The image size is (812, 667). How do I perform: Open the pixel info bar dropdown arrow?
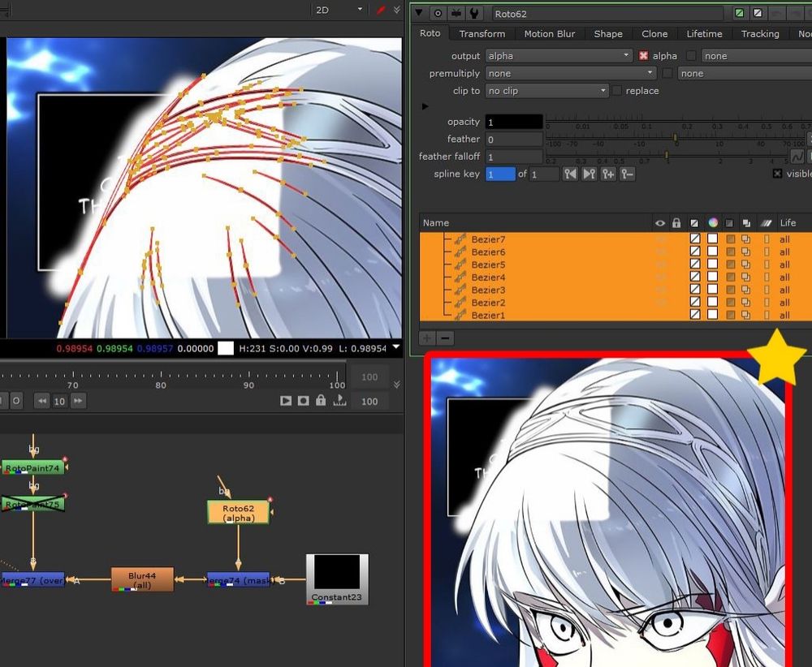(396, 347)
